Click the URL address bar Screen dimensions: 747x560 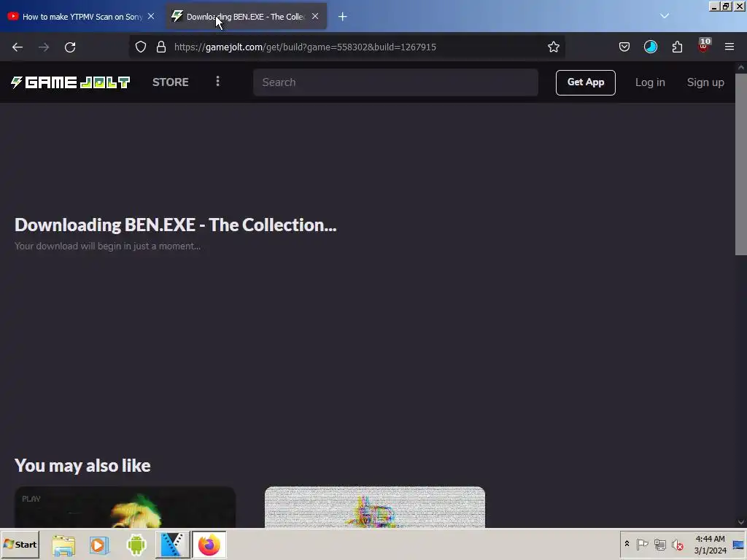pos(347,47)
